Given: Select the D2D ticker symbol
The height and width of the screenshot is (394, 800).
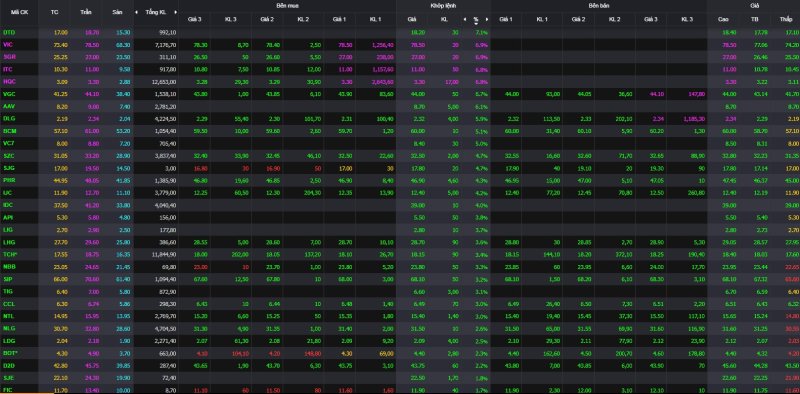Looking at the screenshot, I should click(x=9, y=365).
